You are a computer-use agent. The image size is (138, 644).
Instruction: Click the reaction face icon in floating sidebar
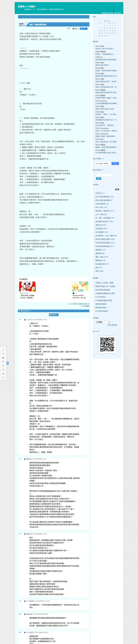point(3,358)
